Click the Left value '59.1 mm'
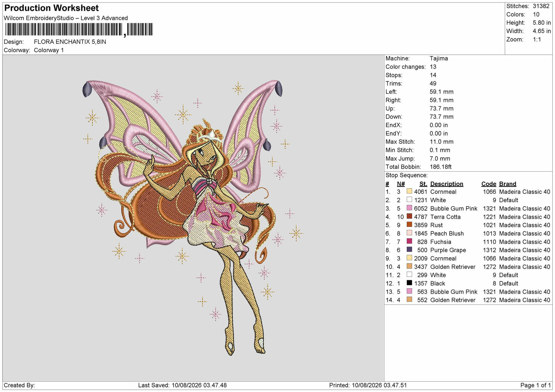Viewport: 555px width, 392px height. [441, 92]
